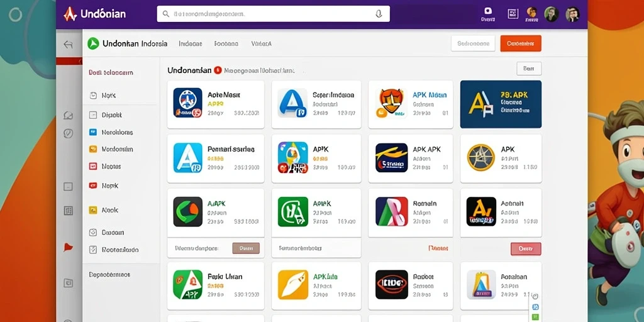Click the Bart button near the heading
The image size is (644, 322).
click(x=529, y=69)
